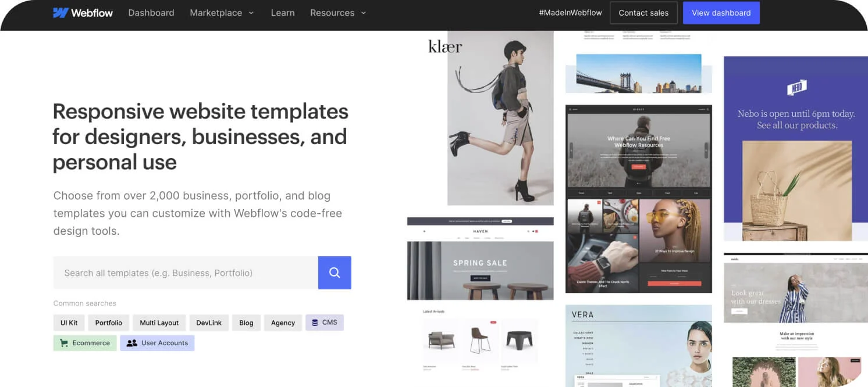Open the 'Look great with our dresses' template
Image resolution: width=868 pixels, height=387 pixels.
tap(796, 320)
